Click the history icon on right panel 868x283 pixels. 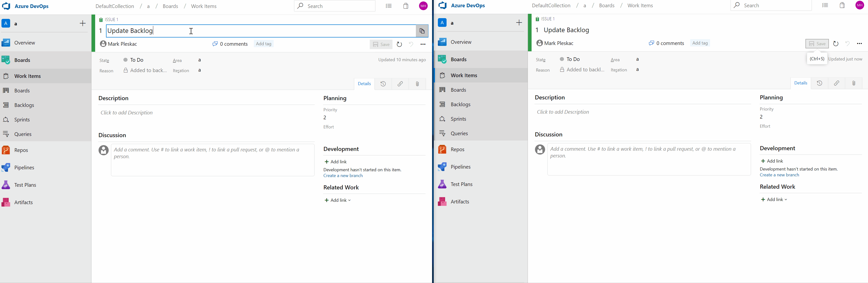click(x=820, y=84)
